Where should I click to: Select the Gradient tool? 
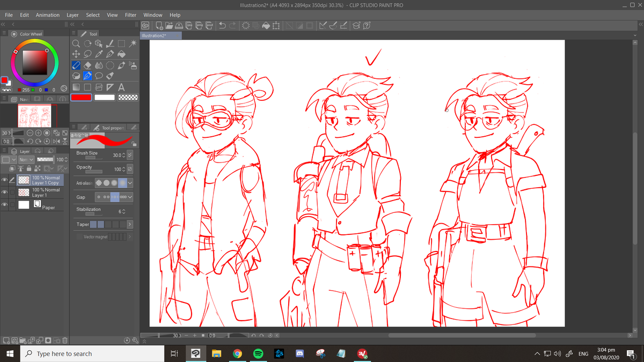[76, 87]
